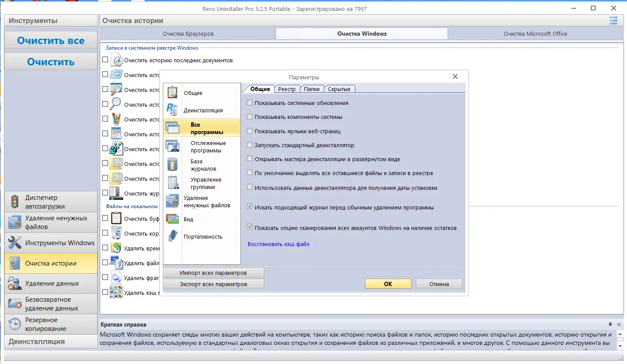Open the Портативность USB icon
627x364 pixels.
pyautogui.click(x=172, y=236)
